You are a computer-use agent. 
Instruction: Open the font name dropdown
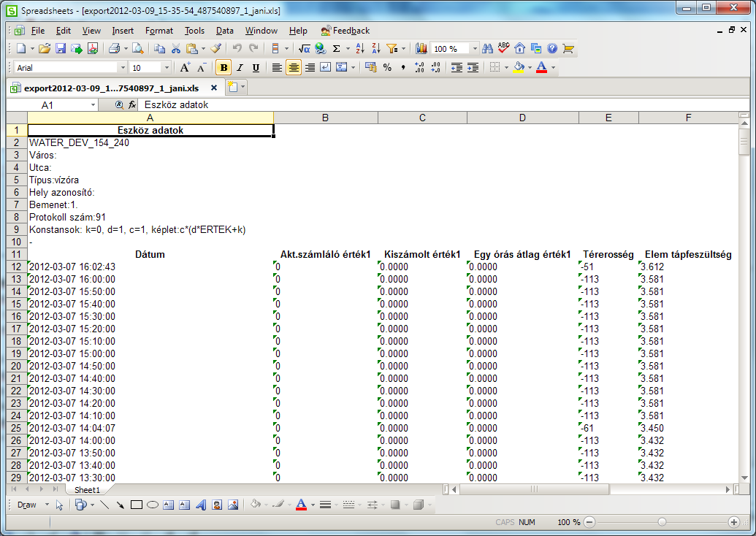[123, 67]
